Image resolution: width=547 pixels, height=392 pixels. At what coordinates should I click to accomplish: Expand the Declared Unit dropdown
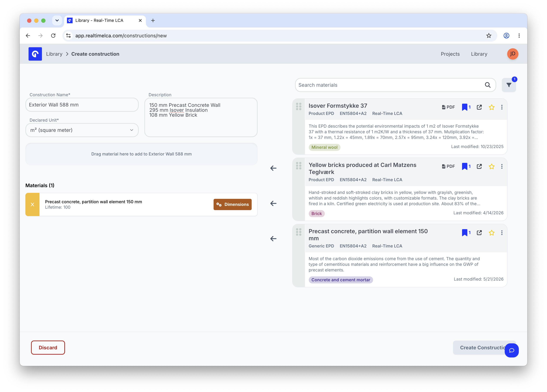click(x=82, y=130)
